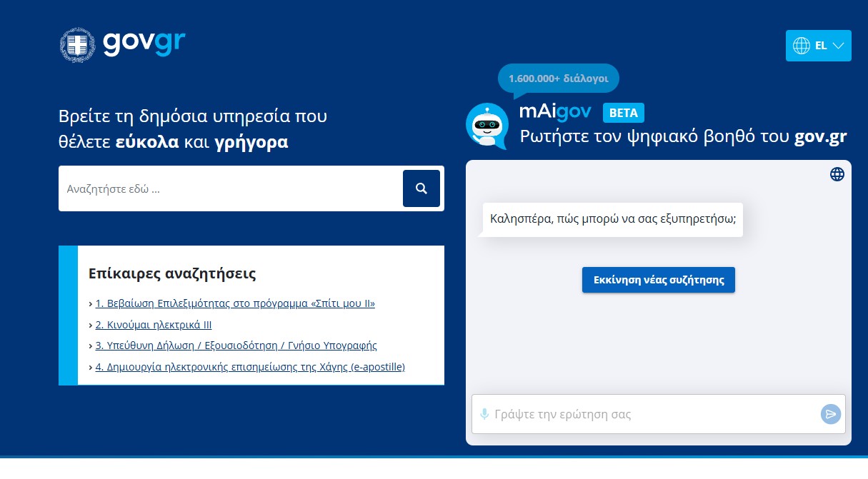Click the send message arrow icon

[831, 414]
